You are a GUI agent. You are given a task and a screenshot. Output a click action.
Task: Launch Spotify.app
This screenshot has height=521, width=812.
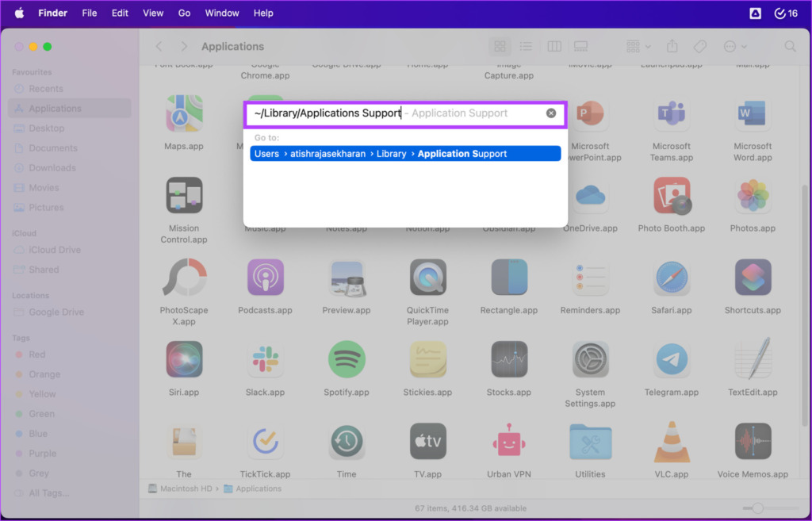tap(347, 359)
